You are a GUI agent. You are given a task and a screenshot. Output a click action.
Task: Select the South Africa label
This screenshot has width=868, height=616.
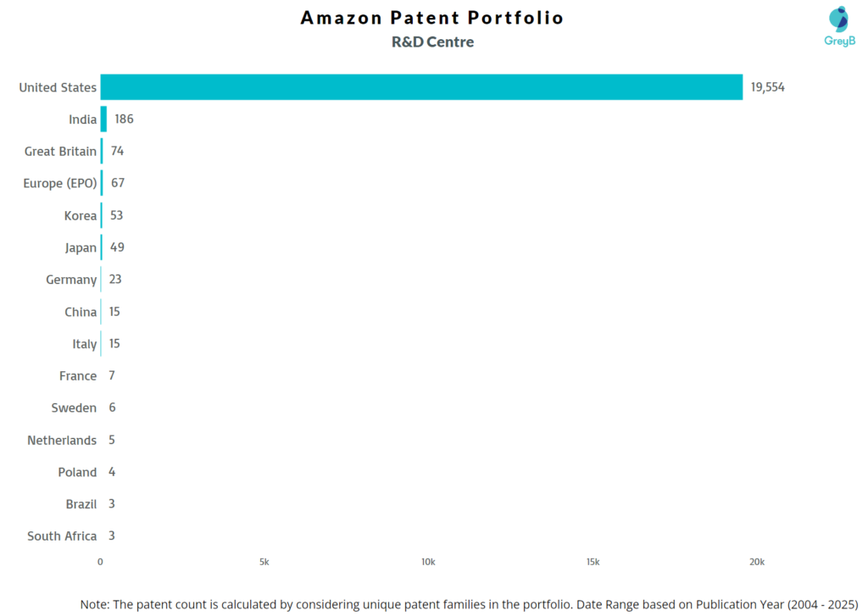pos(62,536)
